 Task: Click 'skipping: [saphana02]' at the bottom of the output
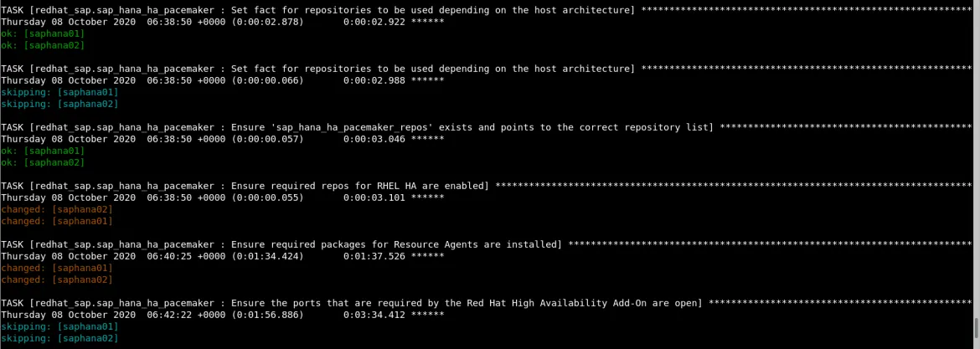(59, 338)
